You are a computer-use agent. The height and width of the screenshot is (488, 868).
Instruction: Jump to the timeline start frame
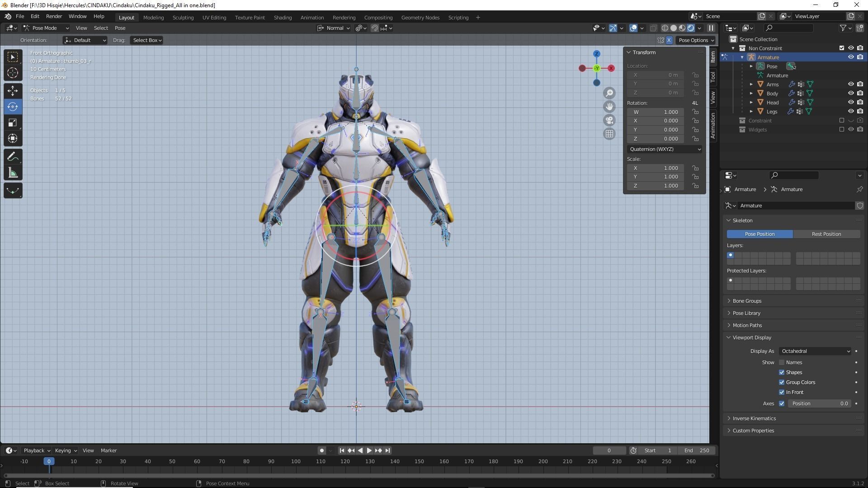[x=342, y=450]
